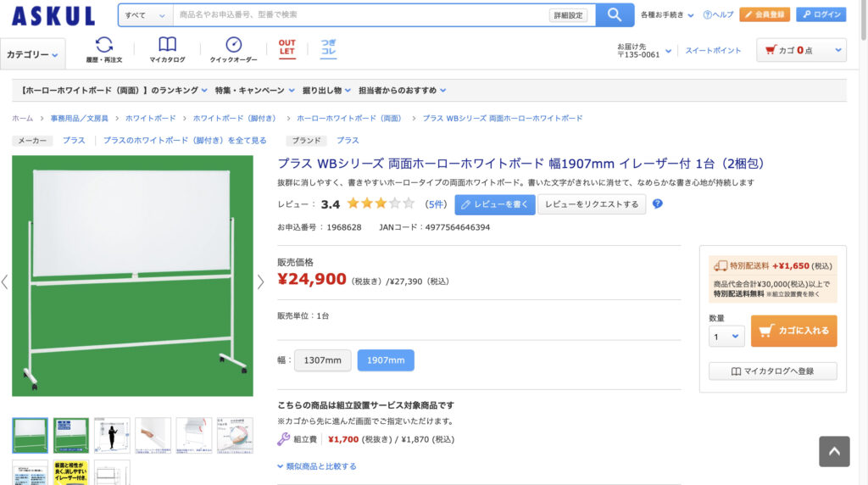Image resolution: width=868 pixels, height=485 pixels.
Task: Select the first whiteboard thumbnail
Action: pyautogui.click(x=30, y=436)
